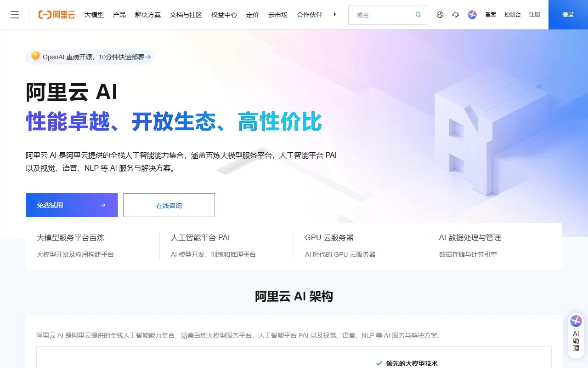Image resolution: width=588 pixels, height=368 pixels.
Task: Select the 云市场 navigation entry
Action: [x=277, y=14]
